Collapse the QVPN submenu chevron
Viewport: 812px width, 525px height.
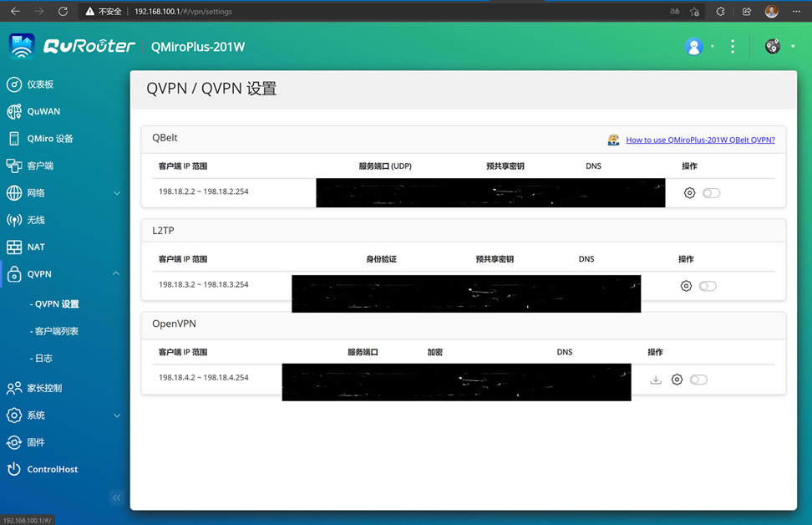click(x=116, y=273)
